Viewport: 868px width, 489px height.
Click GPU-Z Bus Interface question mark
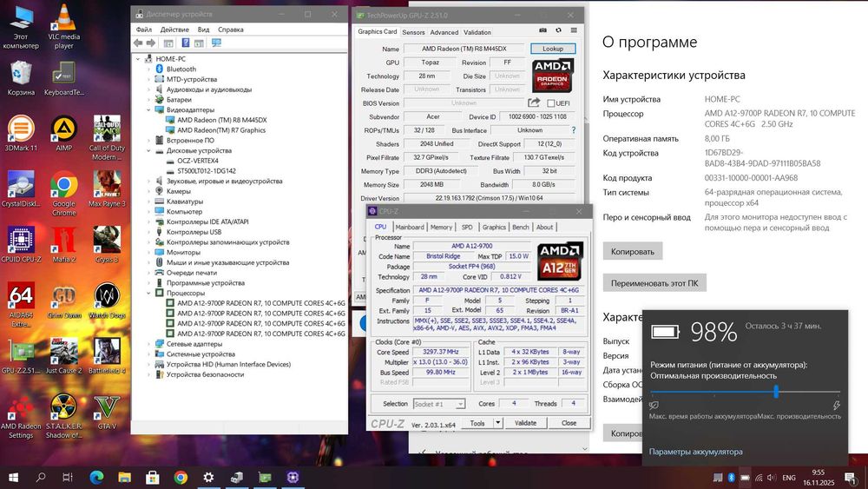click(x=574, y=130)
